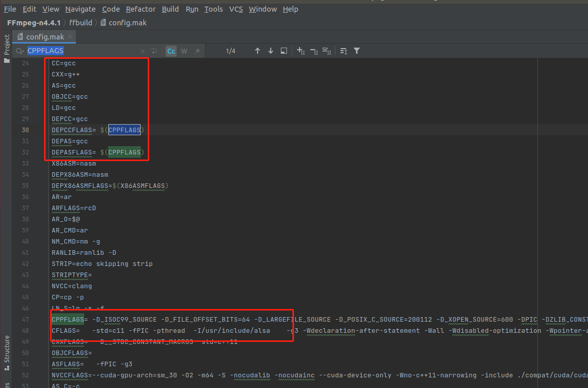Add next occurrence to selection with plus icon
Viewport: 588px width, 388px height.
coord(301,51)
